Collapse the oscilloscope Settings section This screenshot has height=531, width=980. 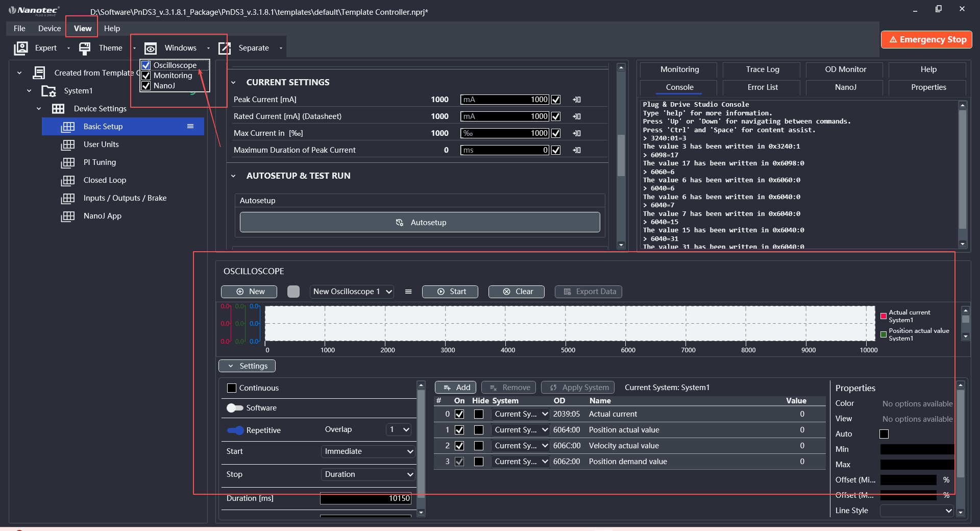pos(247,366)
